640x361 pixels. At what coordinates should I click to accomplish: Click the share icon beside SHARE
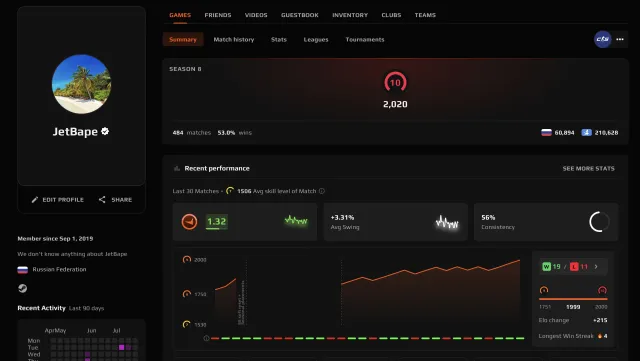click(x=102, y=199)
